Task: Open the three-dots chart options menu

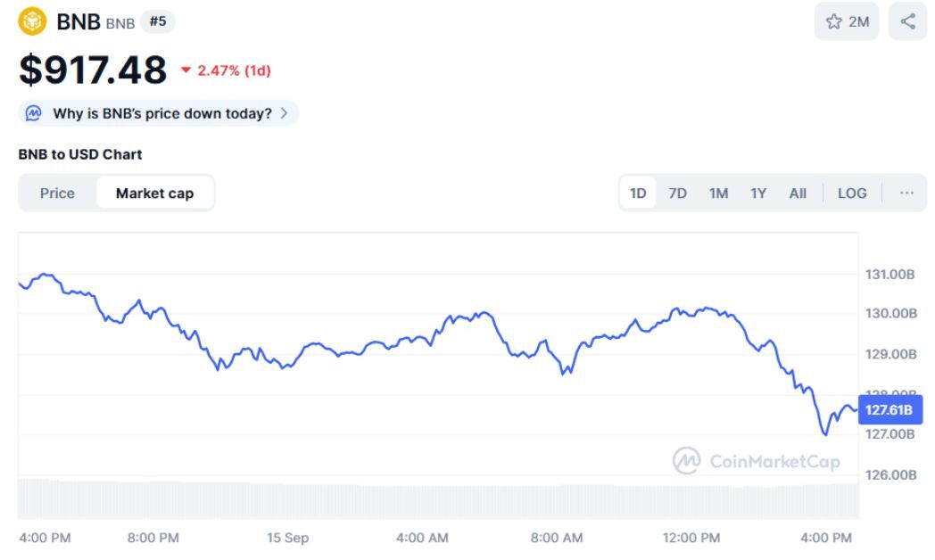Action: coord(906,193)
